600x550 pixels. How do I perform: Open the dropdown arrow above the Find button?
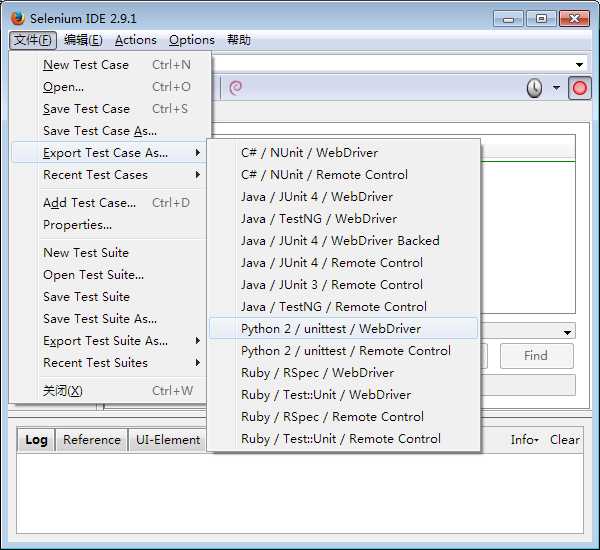coord(567,333)
